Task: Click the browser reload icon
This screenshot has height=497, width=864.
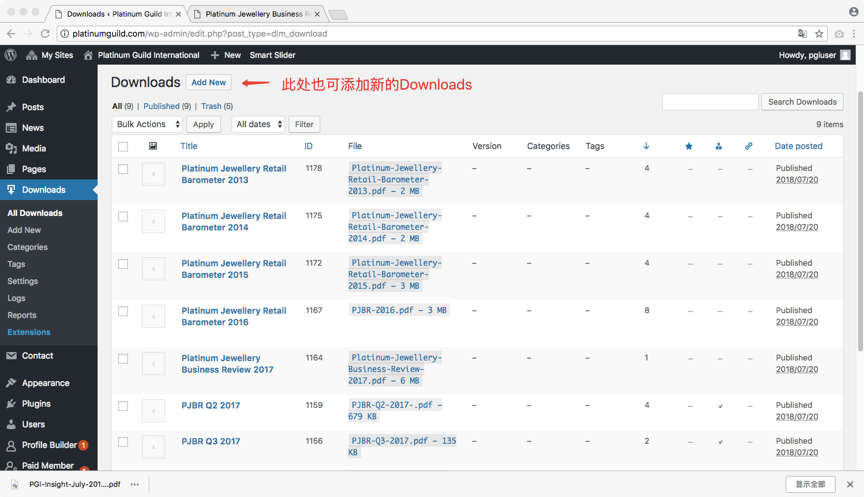Action: click(45, 33)
